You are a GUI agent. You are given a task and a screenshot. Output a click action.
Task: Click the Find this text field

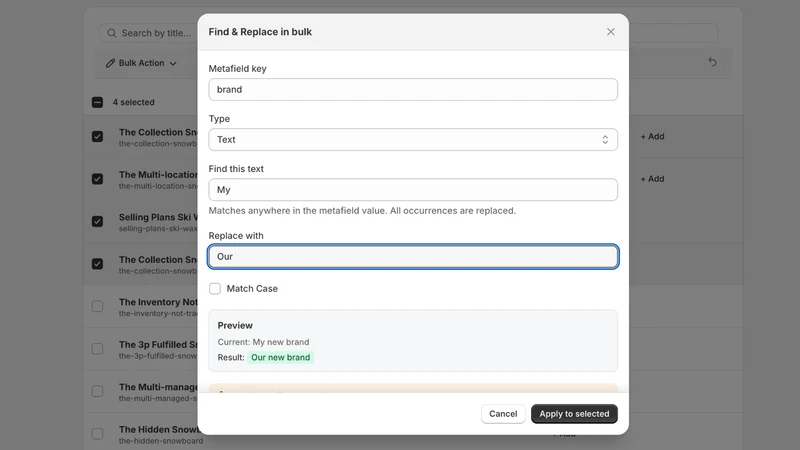[413, 189]
